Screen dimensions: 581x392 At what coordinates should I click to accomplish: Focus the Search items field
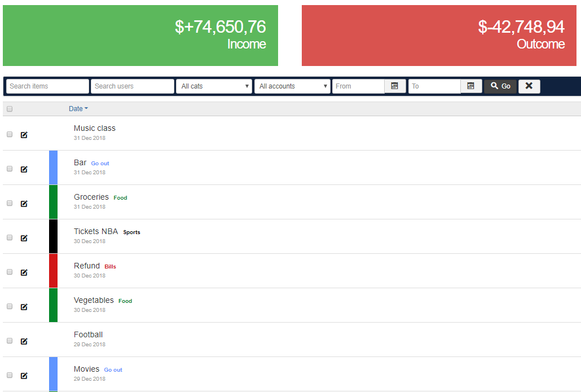(47, 86)
